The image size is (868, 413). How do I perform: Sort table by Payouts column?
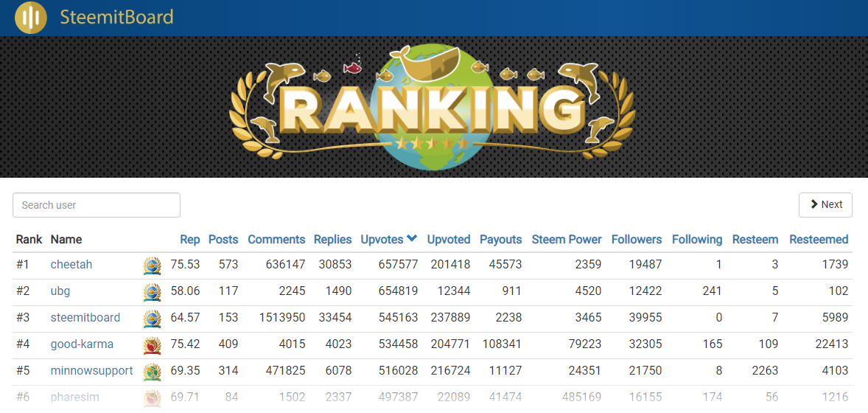tap(500, 240)
